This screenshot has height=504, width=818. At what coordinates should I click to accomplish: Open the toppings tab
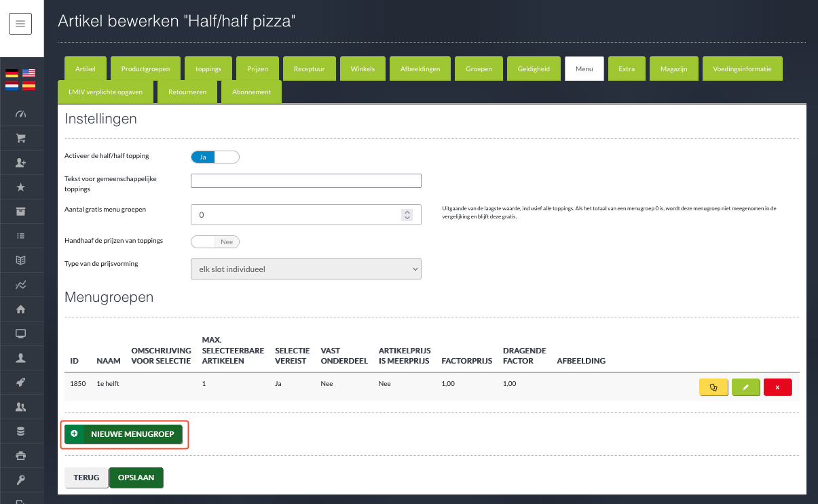point(208,69)
